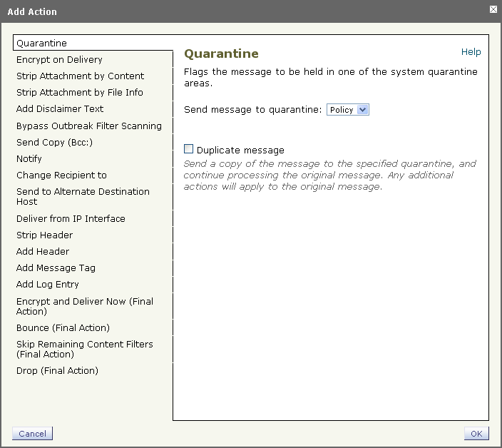Open Add Disclaimer Text action
Screen dimensions: 502x448
[x=60, y=109]
